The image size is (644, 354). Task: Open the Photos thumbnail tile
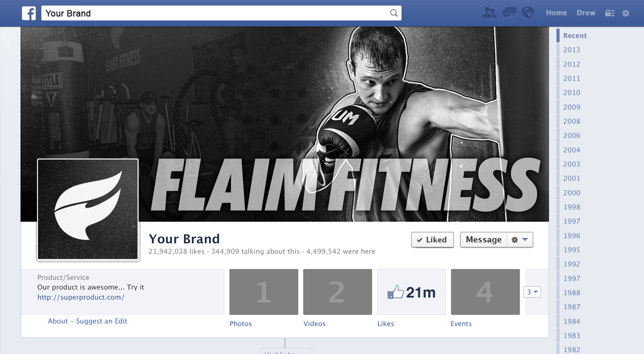[264, 292]
